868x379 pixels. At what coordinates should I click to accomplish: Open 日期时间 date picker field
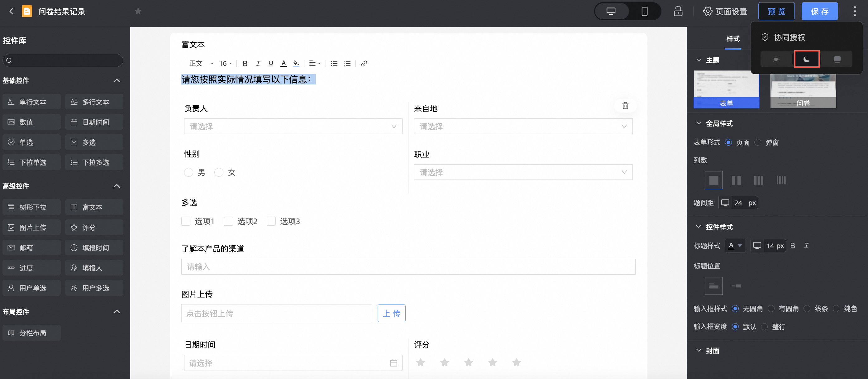293,363
